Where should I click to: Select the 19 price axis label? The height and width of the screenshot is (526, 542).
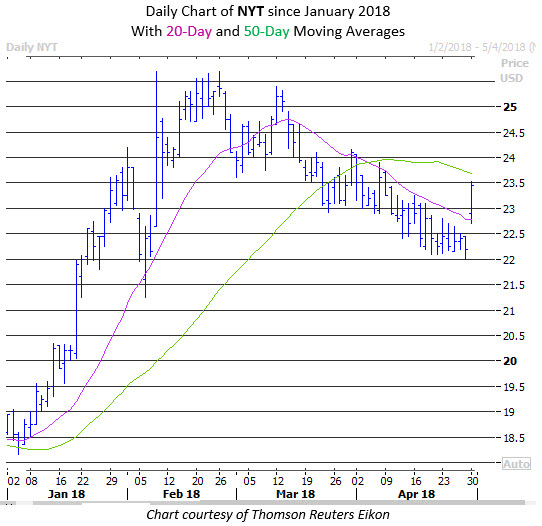click(509, 412)
